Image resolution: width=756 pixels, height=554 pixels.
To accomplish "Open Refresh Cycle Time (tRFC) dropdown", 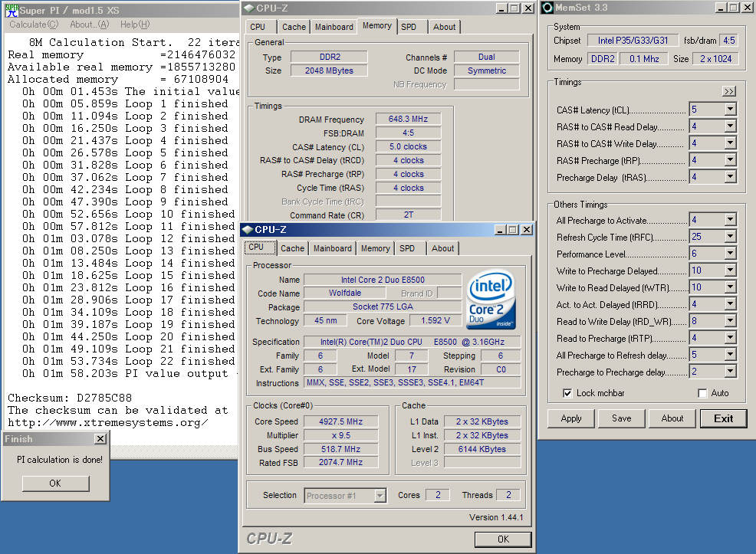I will [731, 237].
